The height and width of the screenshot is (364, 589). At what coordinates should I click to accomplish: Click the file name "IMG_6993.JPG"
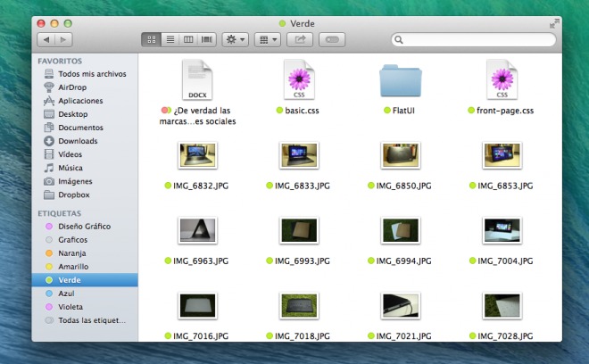(x=303, y=261)
